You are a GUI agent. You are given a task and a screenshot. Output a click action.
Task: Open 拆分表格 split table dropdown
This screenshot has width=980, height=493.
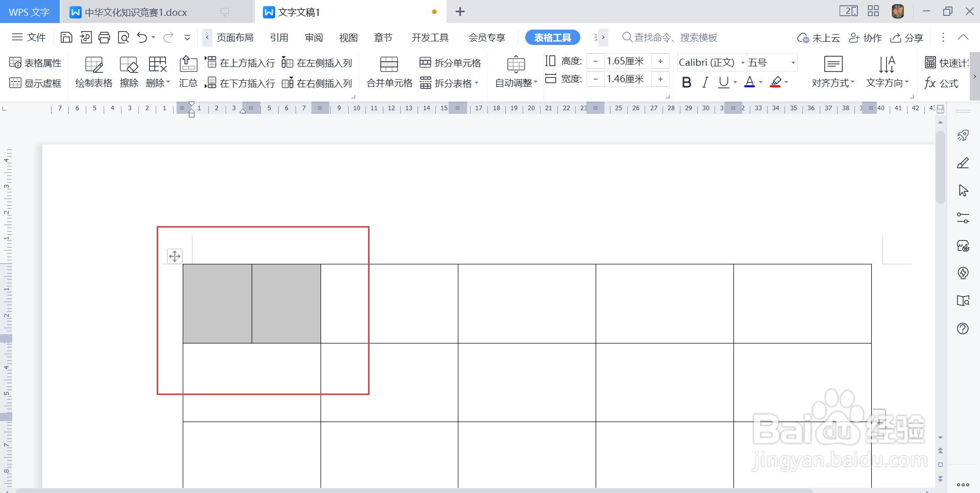click(x=449, y=83)
